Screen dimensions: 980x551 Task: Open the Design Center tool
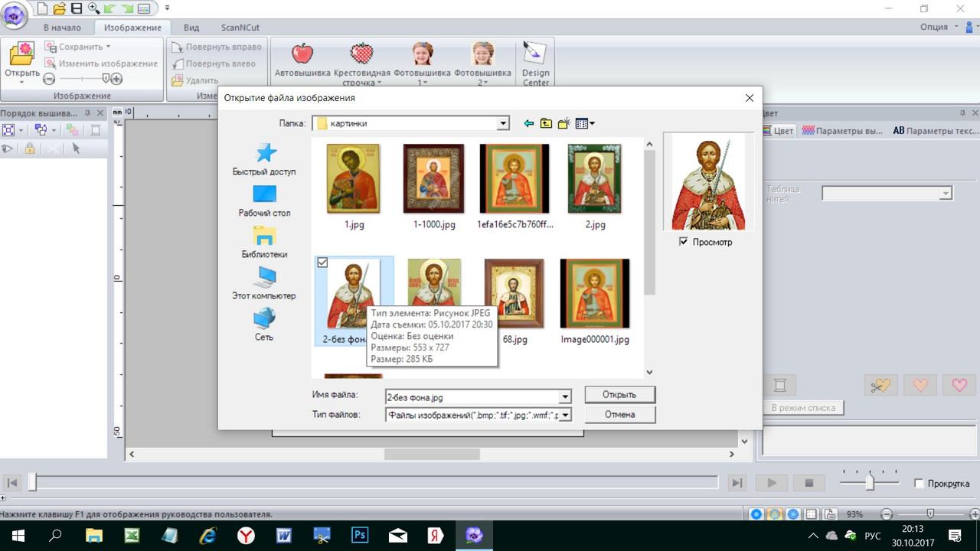click(535, 63)
